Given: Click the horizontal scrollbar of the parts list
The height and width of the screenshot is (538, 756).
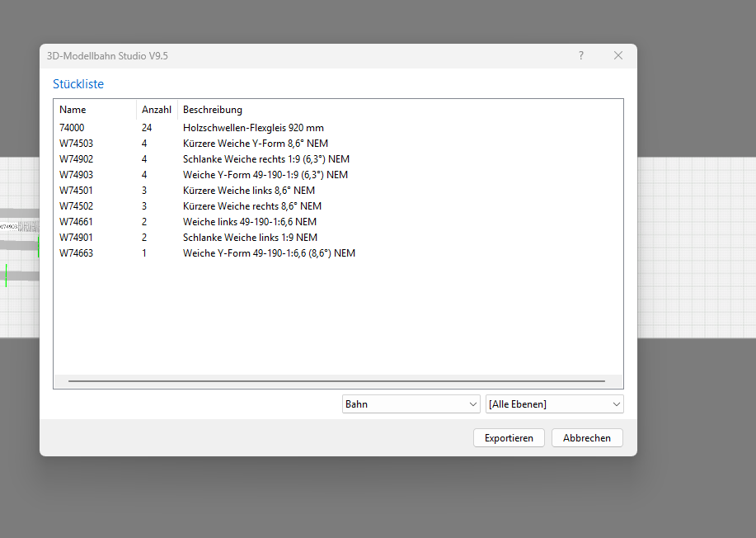Looking at the screenshot, I should click(x=336, y=380).
